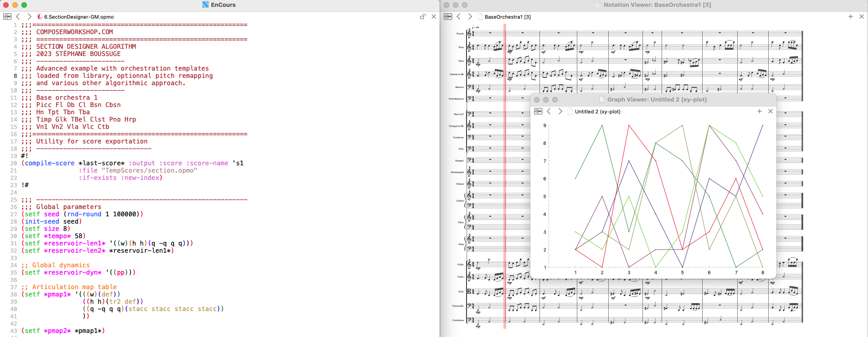
Task: Toggle the lock icon in the editor
Action: (422, 16)
